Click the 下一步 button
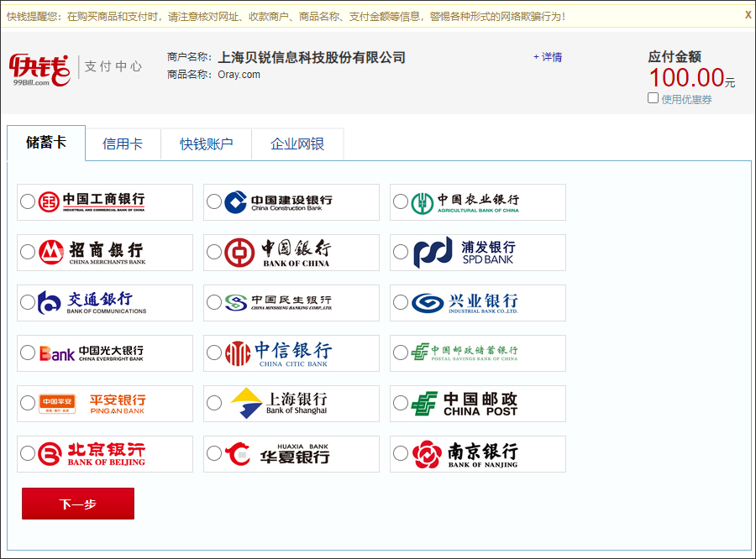This screenshot has width=756, height=559. coord(78,504)
